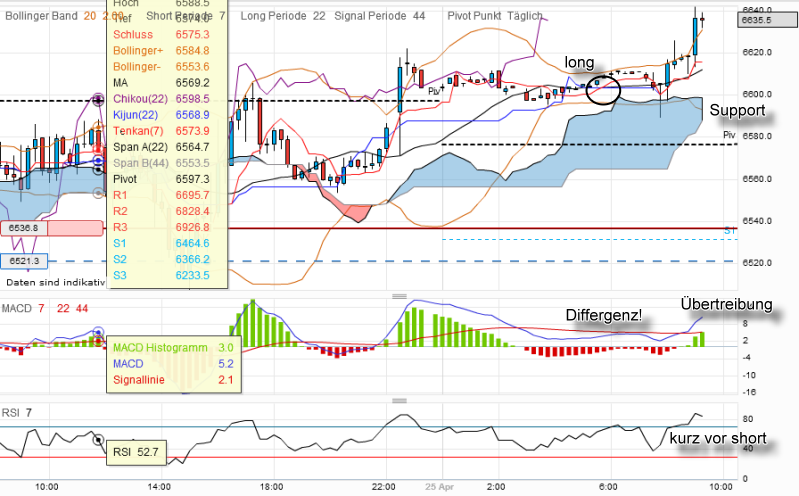Click the RSI axis value 80
Screen dimensions: 799x496
pos(748,419)
